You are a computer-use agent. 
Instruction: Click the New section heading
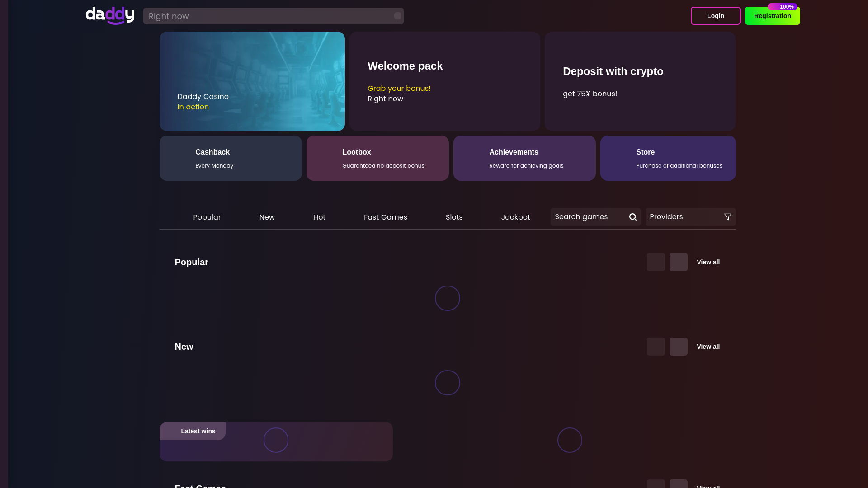point(184,347)
